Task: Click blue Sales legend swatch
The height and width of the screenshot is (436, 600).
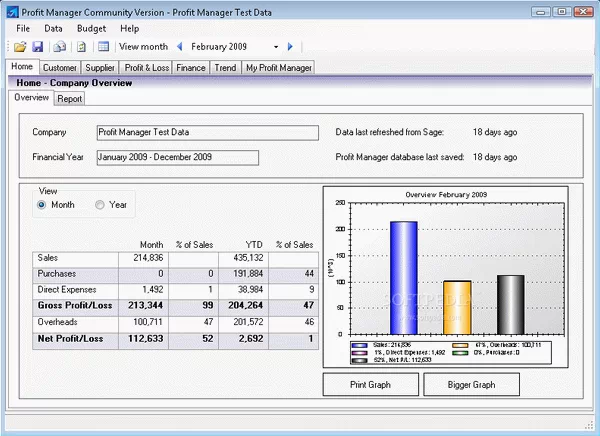Action: click(360, 346)
